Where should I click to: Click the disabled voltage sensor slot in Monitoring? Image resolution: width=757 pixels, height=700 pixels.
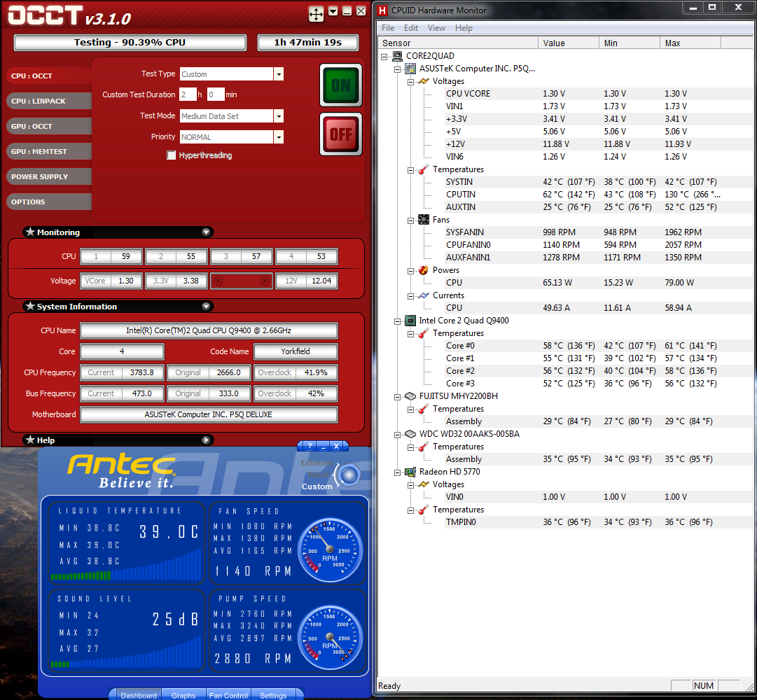[x=242, y=281]
